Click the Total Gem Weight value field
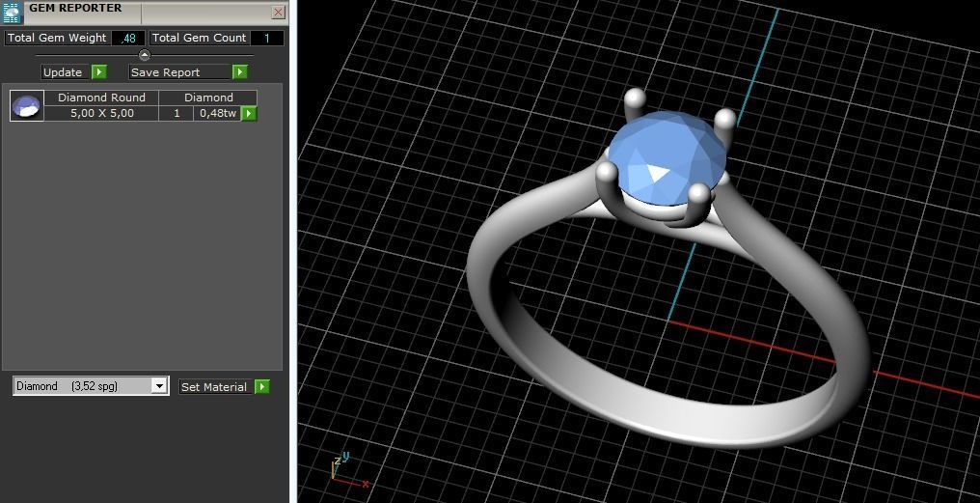 pyautogui.click(x=128, y=39)
